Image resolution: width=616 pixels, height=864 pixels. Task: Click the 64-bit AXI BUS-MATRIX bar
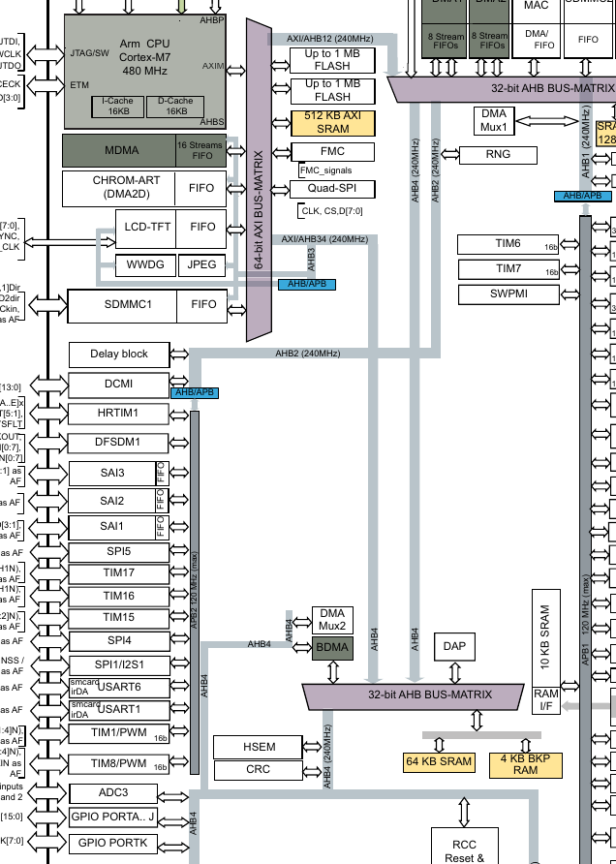(x=259, y=180)
